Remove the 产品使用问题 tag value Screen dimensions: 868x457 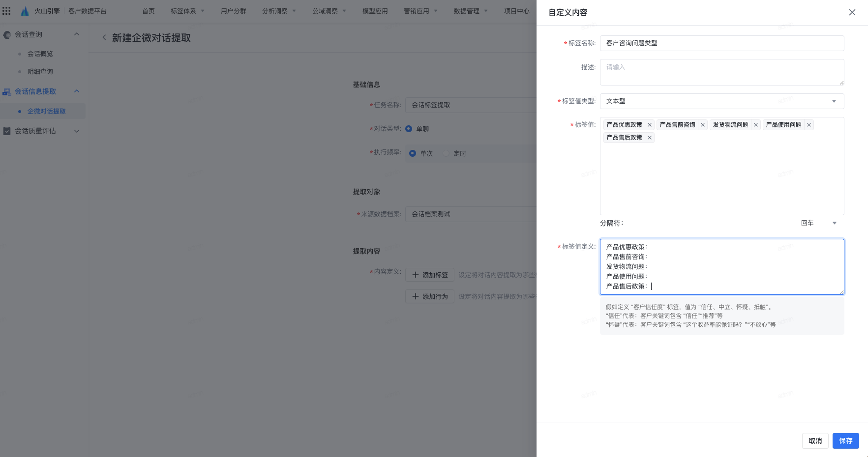(x=809, y=125)
